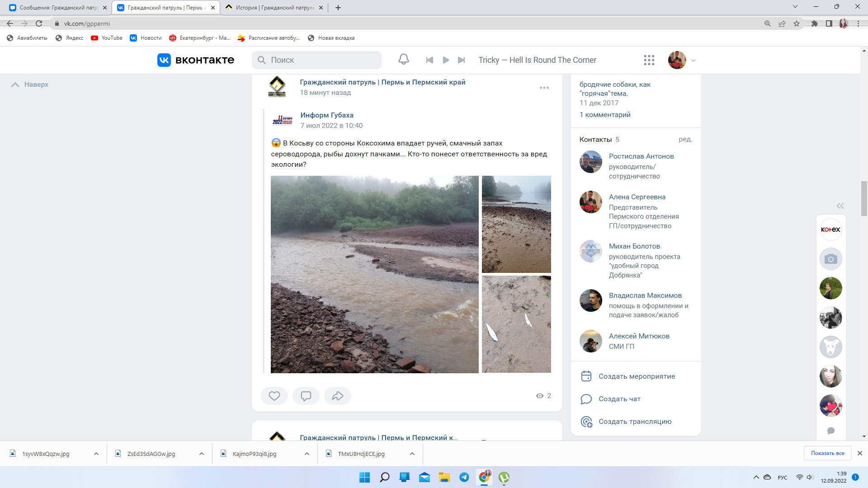
Task: Collapse the chat sidebar with double chevron
Action: (840, 206)
